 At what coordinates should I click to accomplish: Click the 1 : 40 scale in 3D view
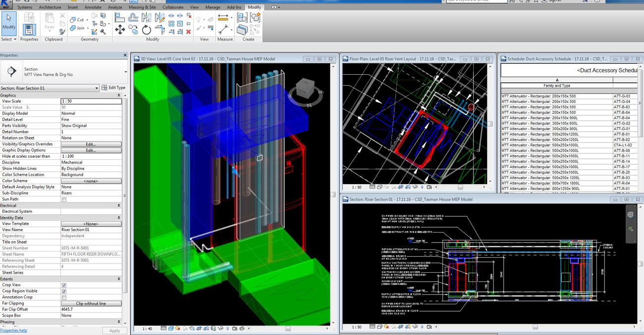(147, 329)
